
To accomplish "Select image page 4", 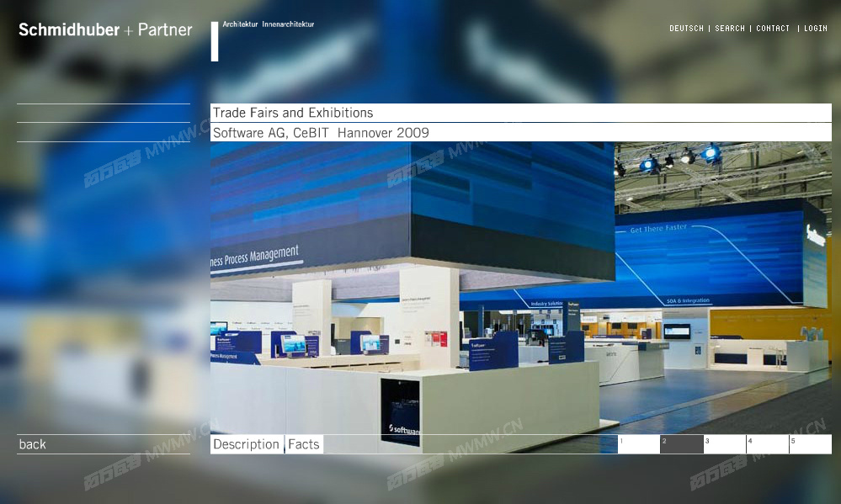I will [768, 444].
